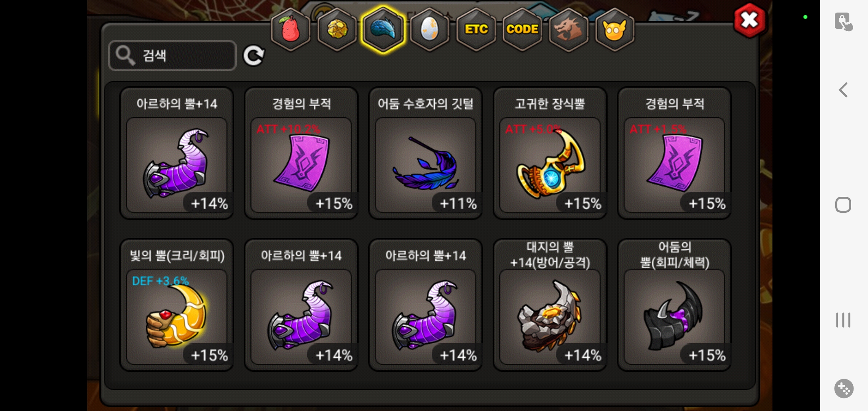The height and width of the screenshot is (411, 868).
Task: Select the brown dragon head tab
Action: [568, 29]
